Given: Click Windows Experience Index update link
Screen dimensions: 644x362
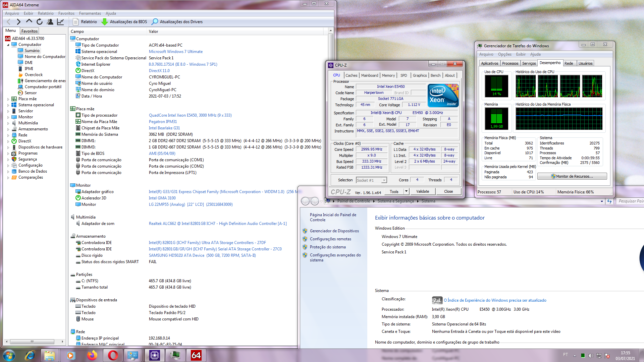Looking at the screenshot, I should pyautogui.click(x=495, y=300).
